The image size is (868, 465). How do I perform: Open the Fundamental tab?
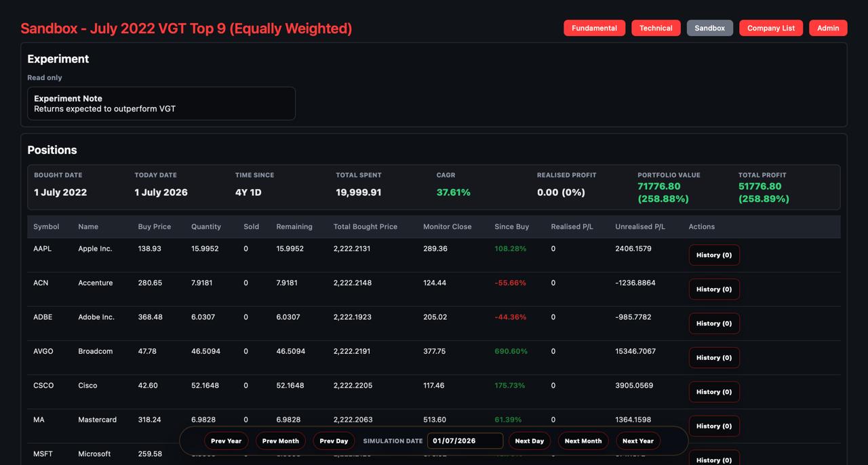(x=594, y=28)
